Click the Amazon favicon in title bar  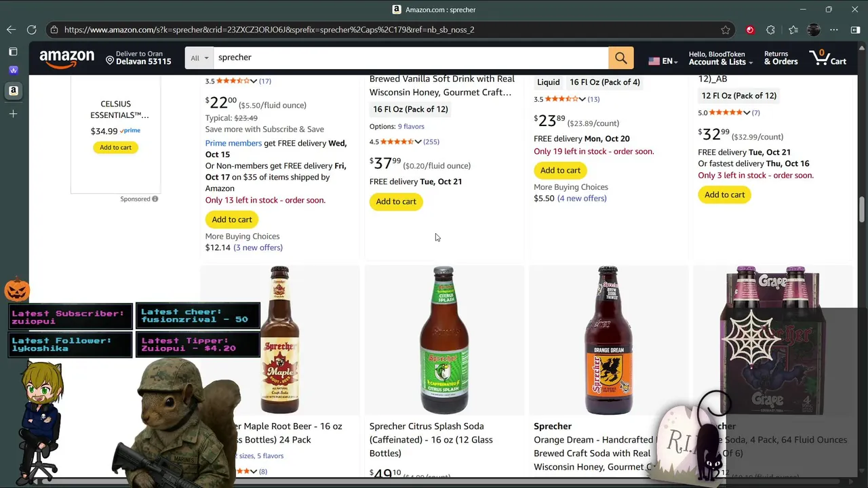tap(397, 9)
